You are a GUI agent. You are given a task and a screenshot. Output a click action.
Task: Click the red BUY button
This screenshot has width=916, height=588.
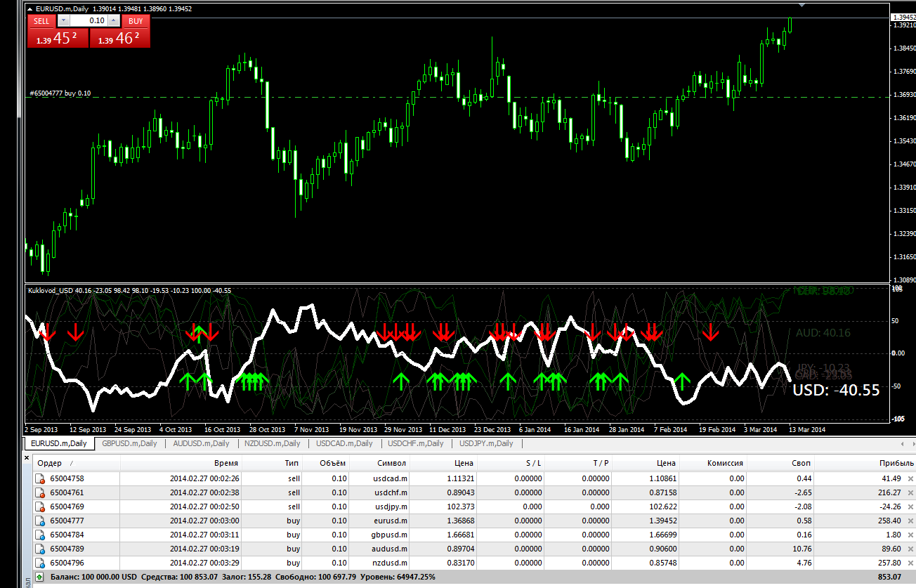coord(136,21)
